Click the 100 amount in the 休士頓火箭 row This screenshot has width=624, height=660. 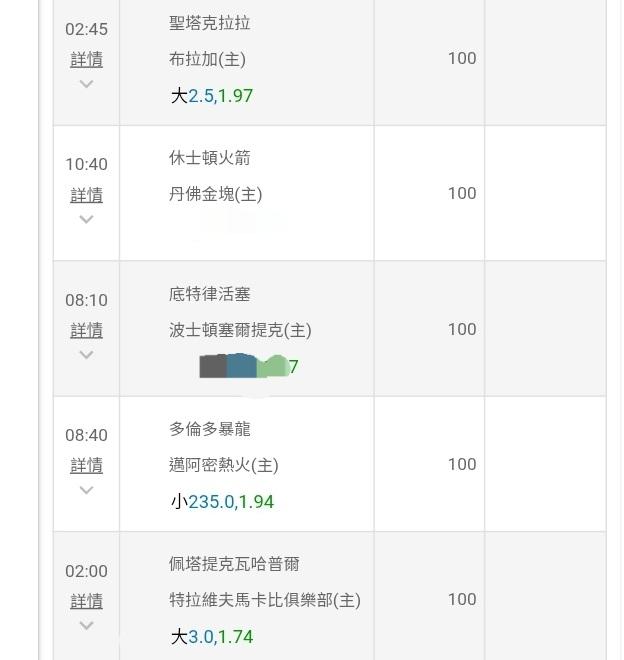pyautogui.click(x=461, y=193)
